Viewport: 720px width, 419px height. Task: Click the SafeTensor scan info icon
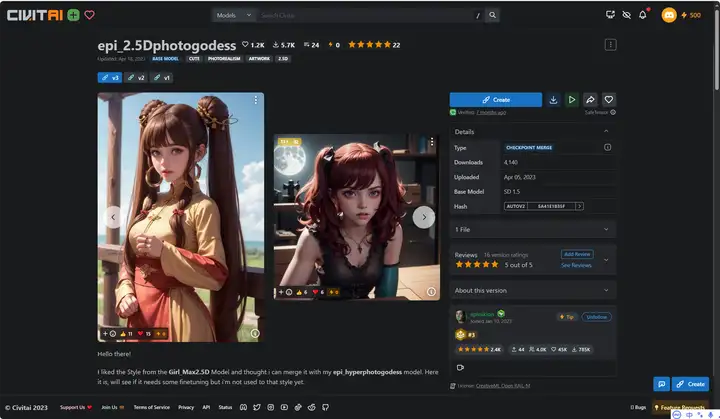(x=613, y=112)
